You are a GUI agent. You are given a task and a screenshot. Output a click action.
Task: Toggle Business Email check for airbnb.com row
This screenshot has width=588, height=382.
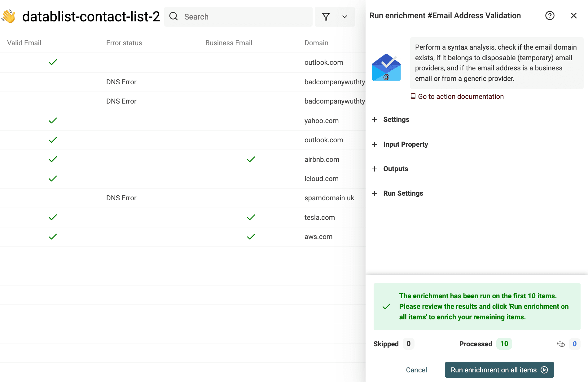(x=251, y=159)
